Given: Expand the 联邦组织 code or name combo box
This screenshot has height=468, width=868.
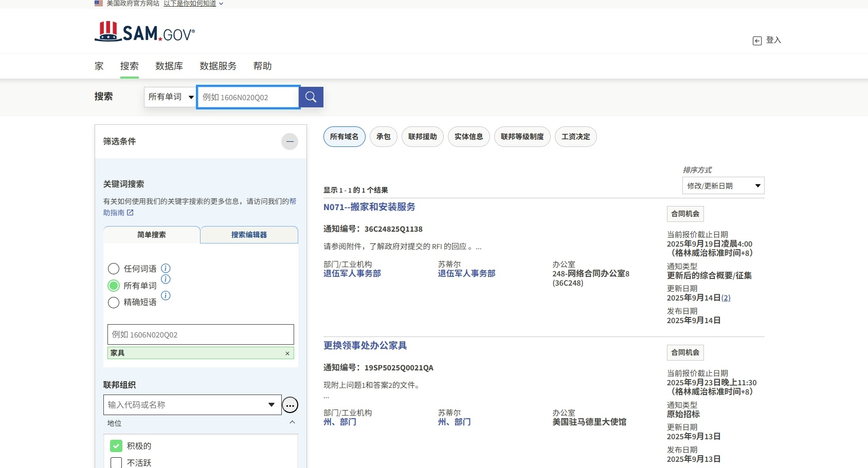Looking at the screenshot, I should (x=192, y=405).
